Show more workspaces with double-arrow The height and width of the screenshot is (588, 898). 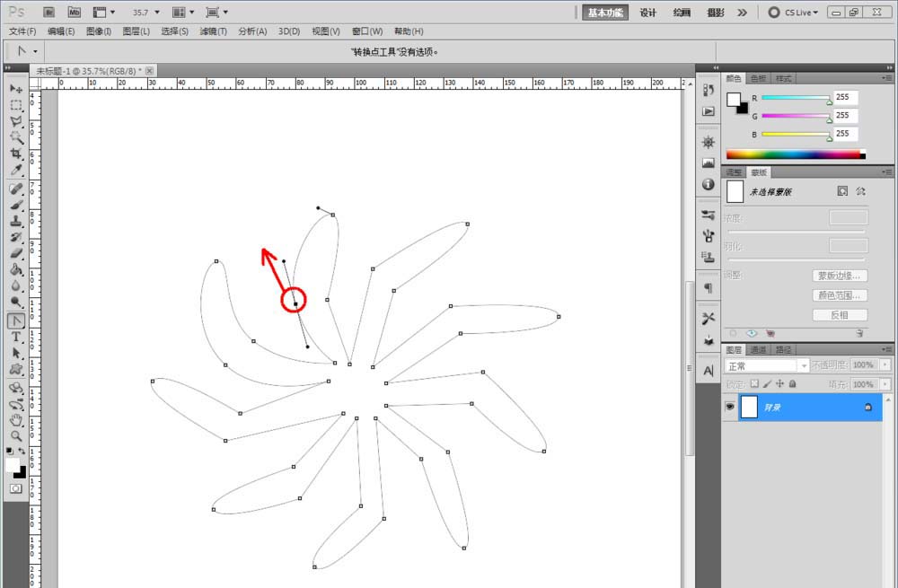743,12
